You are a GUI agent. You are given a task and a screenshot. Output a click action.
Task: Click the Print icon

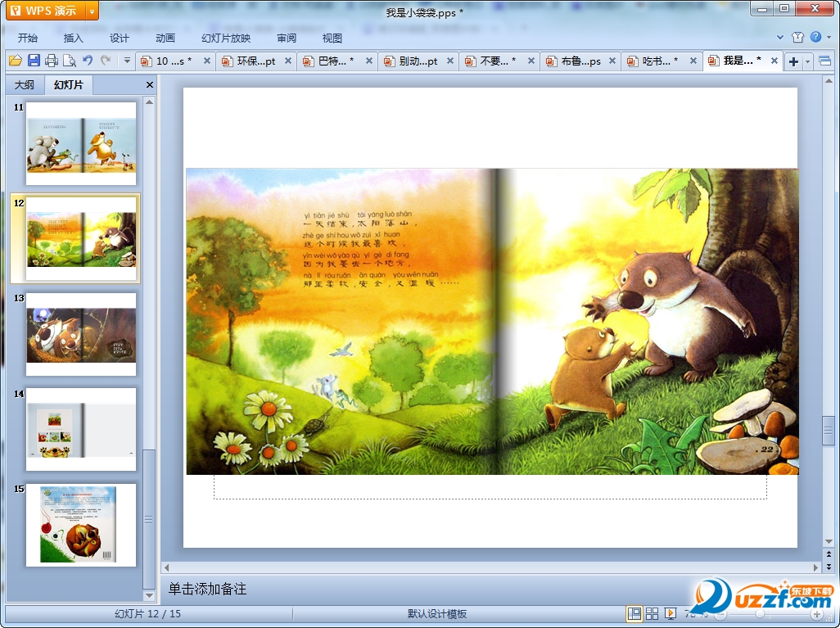coord(52,61)
